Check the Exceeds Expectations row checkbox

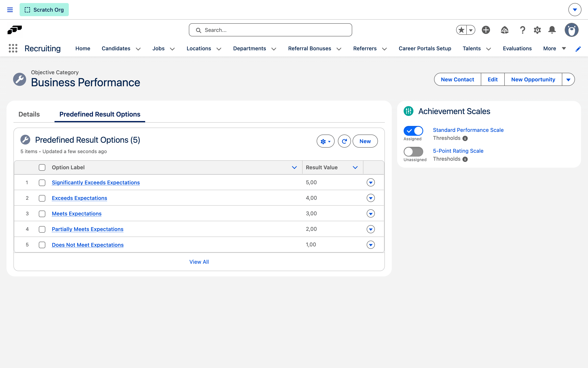tap(42, 198)
